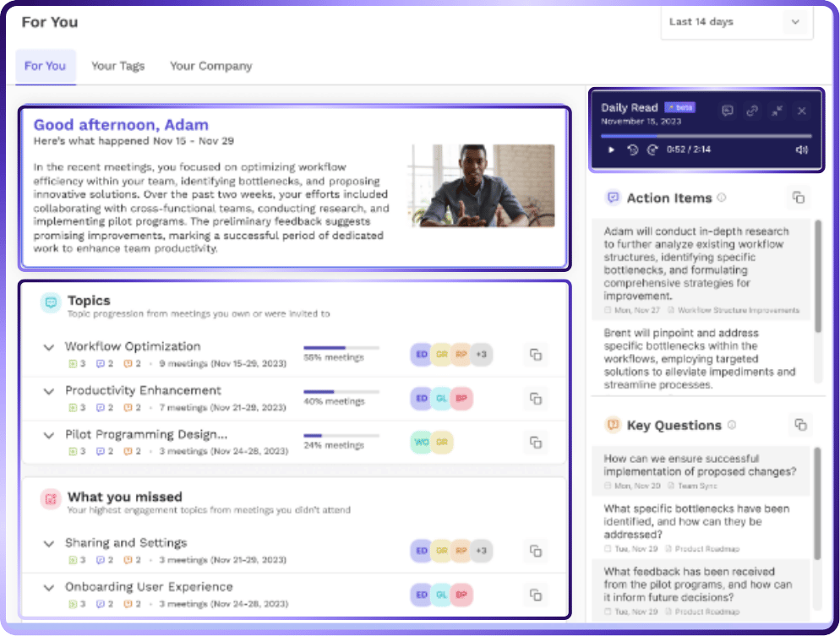The width and height of the screenshot is (840, 636).
Task: Open Daily Read transcript comment icon
Action: tap(727, 111)
